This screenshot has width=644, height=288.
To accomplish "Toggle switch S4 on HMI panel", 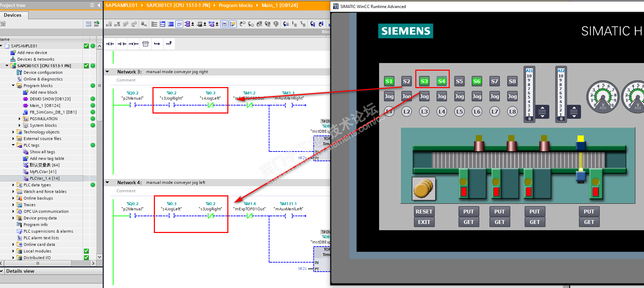I will click(x=441, y=81).
